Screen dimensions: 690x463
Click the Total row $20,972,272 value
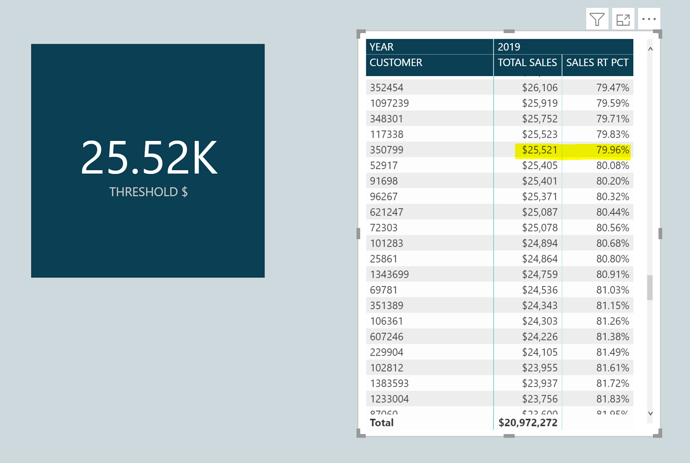(x=528, y=423)
